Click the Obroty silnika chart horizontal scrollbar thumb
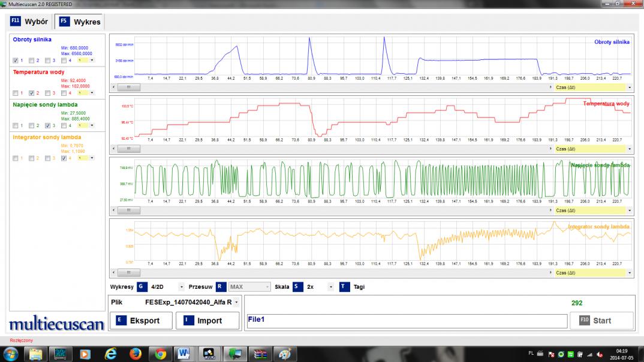 click(129, 87)
